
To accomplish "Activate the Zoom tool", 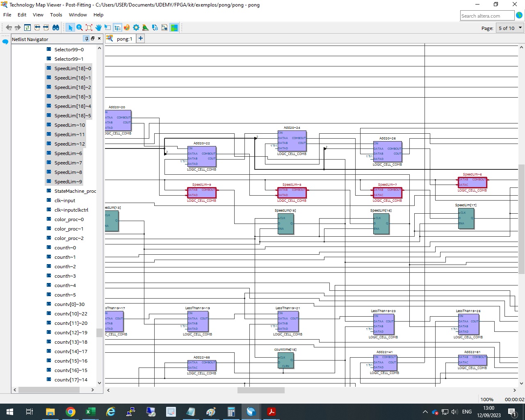I will pyautogui.click(x=79, y=27).
